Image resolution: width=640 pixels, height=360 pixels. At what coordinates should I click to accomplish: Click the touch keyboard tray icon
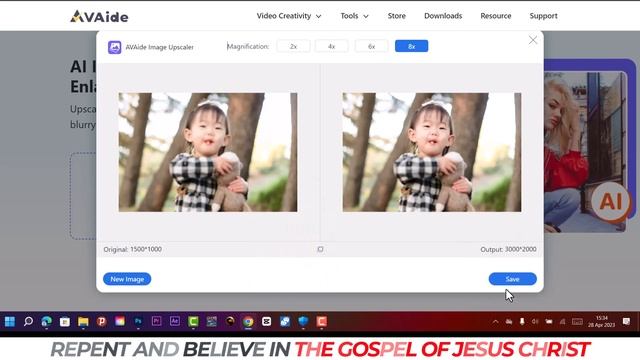click(577, 322)
